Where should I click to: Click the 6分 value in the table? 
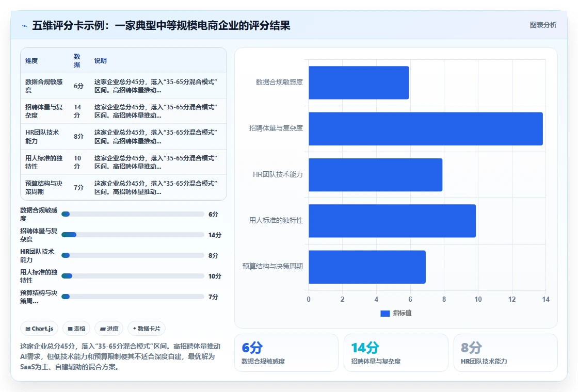pyautogui.click(x=78, y=86)
